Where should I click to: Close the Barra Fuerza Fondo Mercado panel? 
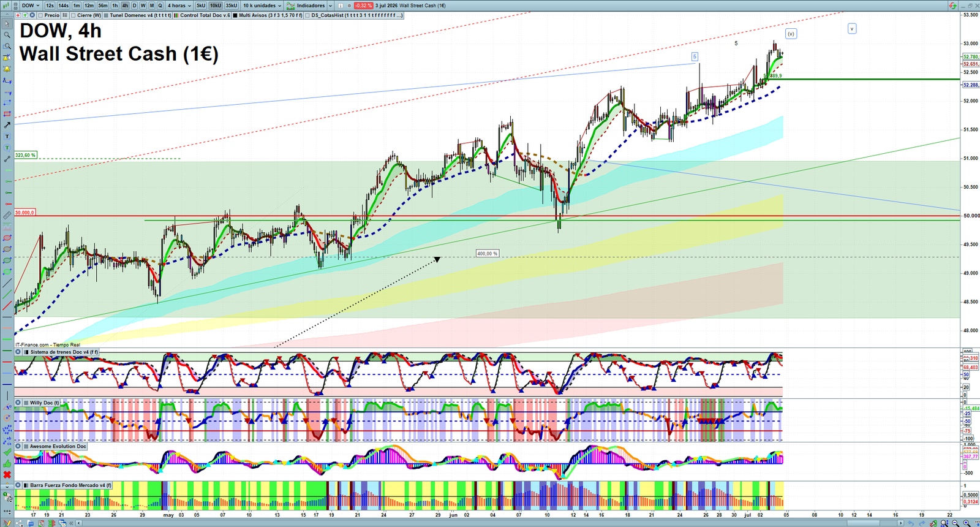click(x=18, y=485)
